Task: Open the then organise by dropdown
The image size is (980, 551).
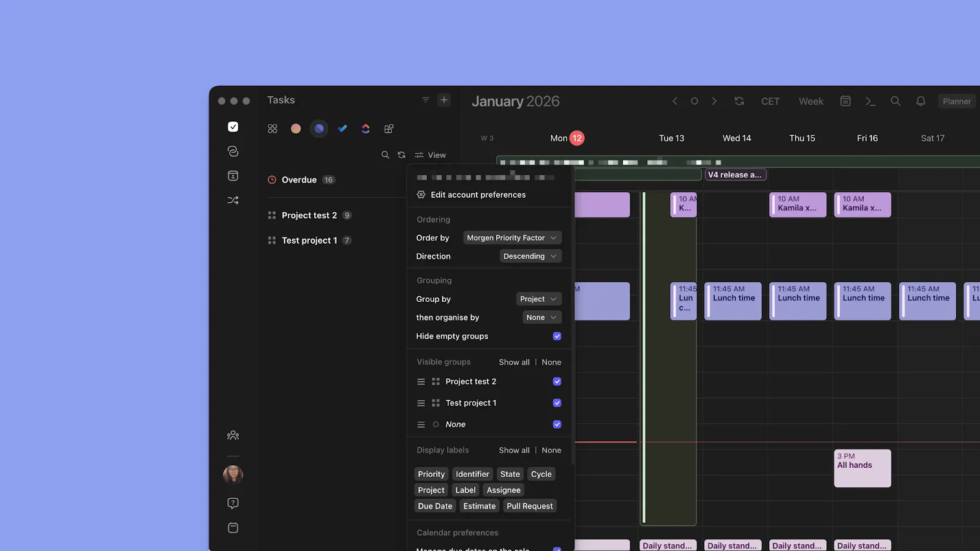Action: click(x=542, y=317)
